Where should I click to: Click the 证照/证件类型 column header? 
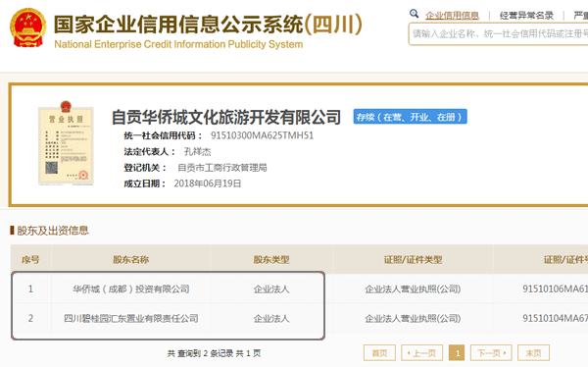[x=413, y=260]
